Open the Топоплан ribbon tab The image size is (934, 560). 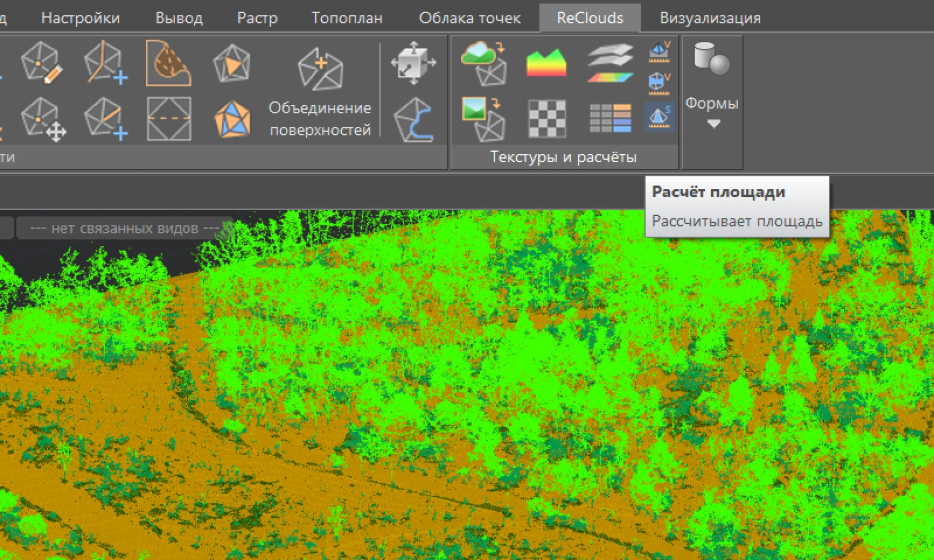click(x=347, y=18)
